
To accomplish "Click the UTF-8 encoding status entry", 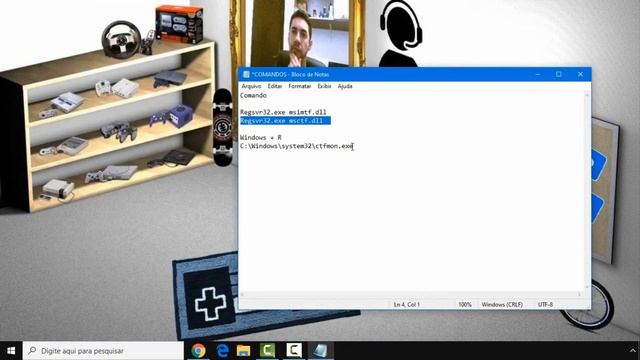I will [545, 304].
